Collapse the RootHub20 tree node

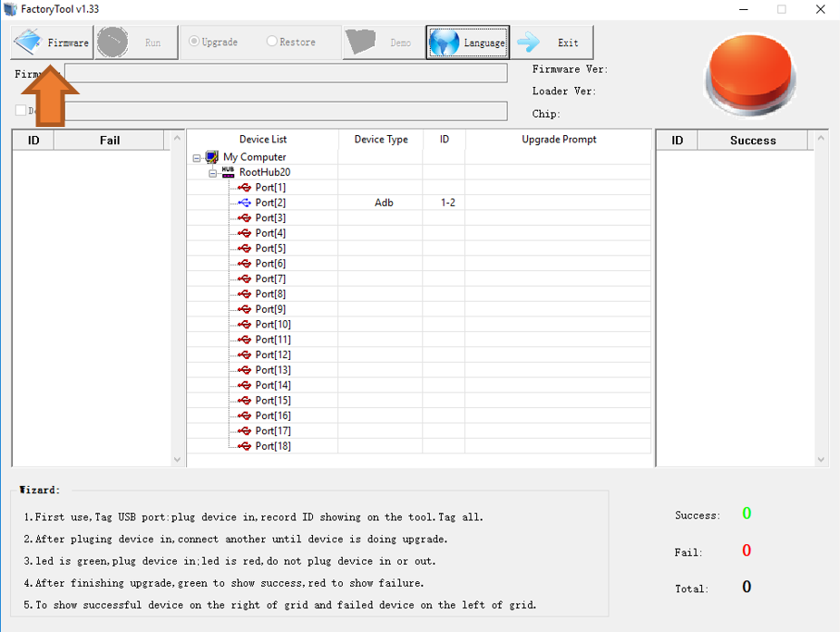tap(212, 173)
